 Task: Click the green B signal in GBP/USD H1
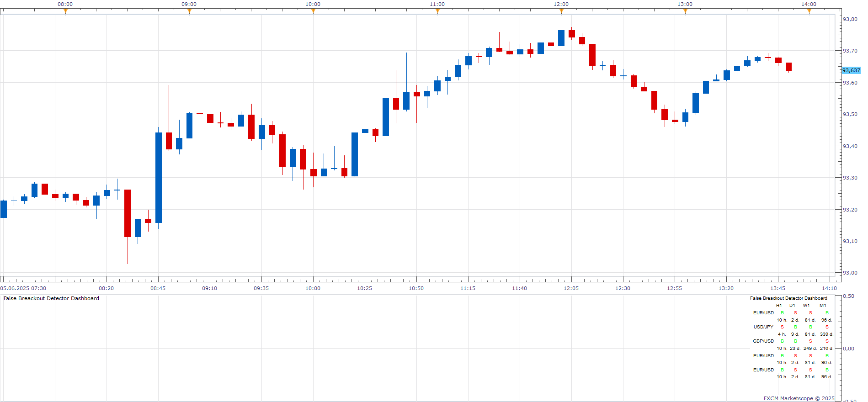(x=782, y=341)
